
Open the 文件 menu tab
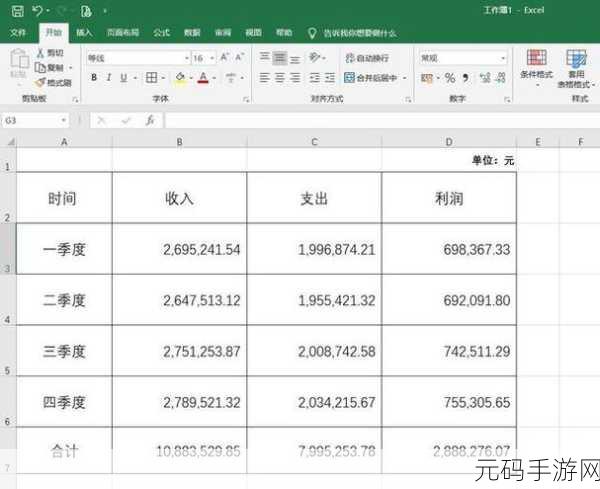pyautogui.click(x=18, y=33)
